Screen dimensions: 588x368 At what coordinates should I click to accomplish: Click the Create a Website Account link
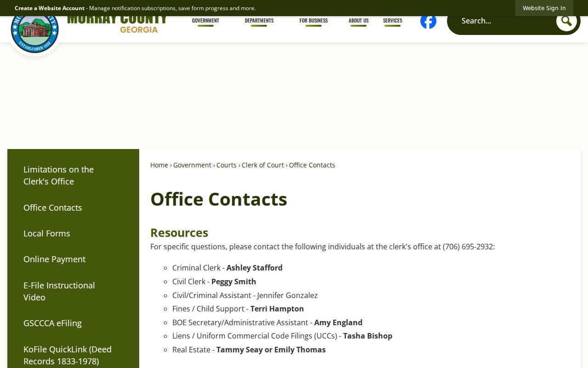pos(50,8)
